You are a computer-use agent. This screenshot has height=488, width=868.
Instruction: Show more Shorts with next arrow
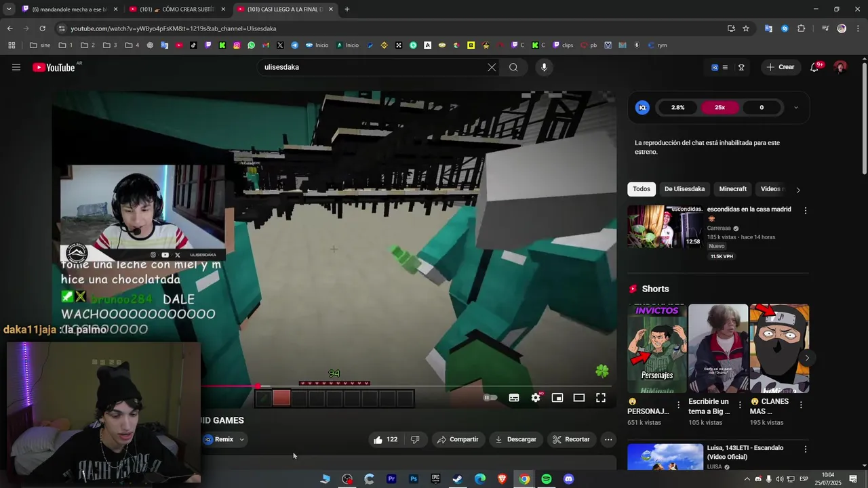(x=807, y=358)
